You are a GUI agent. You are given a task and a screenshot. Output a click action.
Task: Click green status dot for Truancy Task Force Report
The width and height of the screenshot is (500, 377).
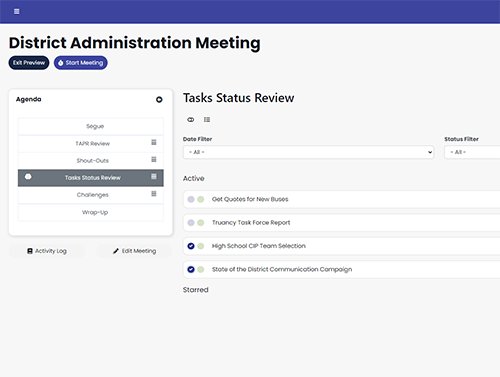tap(201, 223)
